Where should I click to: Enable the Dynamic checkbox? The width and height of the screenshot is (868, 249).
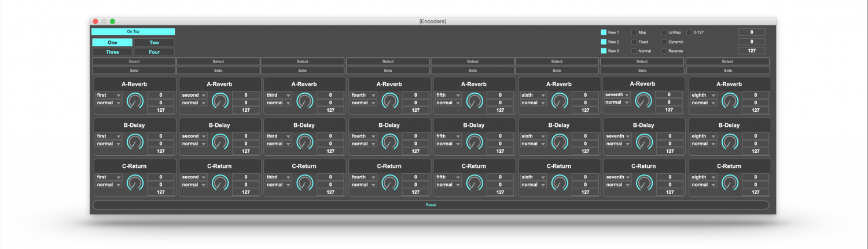click(x=664, y=42)
